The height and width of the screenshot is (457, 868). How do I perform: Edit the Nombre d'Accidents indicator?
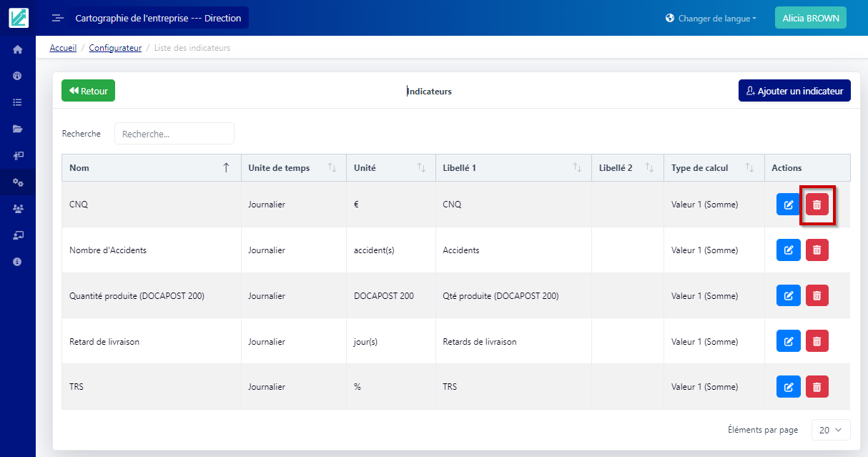point(788,250)
